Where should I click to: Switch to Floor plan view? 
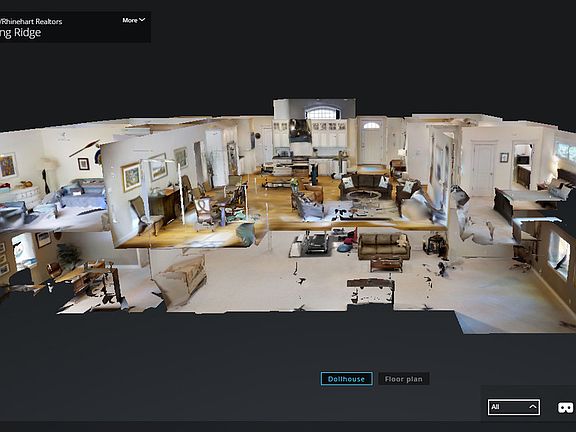(403, 379)
